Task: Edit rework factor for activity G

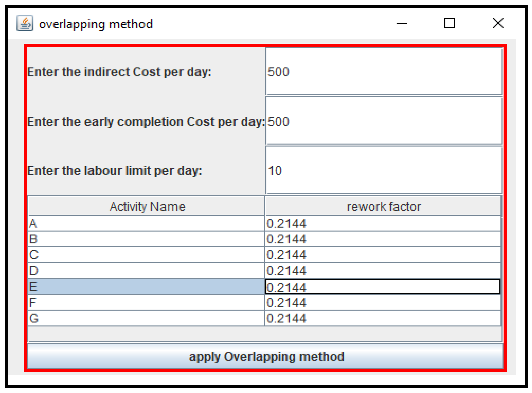Action: 383,318
